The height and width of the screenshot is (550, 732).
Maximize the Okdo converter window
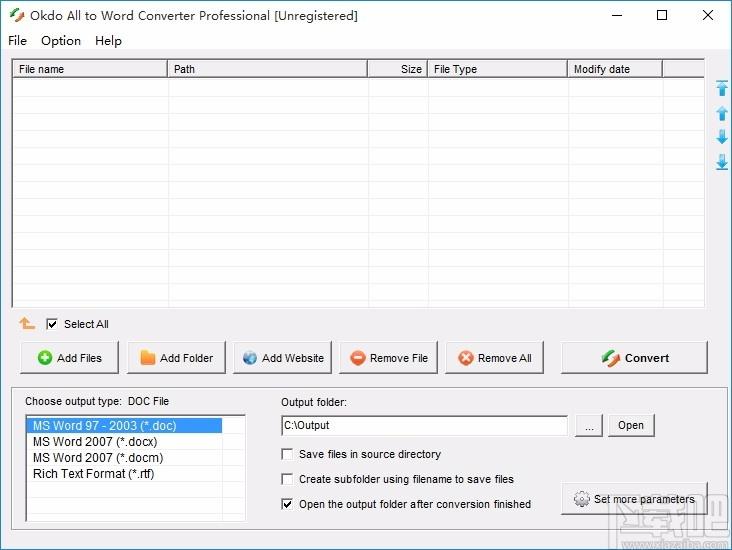(x=662, y=15)
